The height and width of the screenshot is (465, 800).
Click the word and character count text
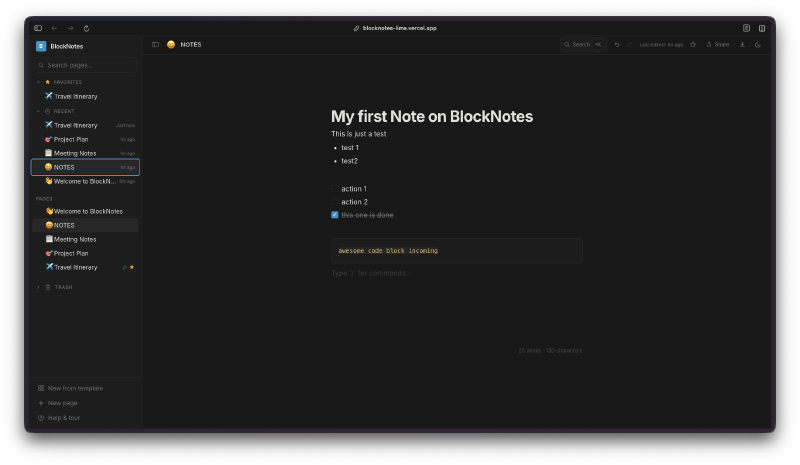[550, 351]
